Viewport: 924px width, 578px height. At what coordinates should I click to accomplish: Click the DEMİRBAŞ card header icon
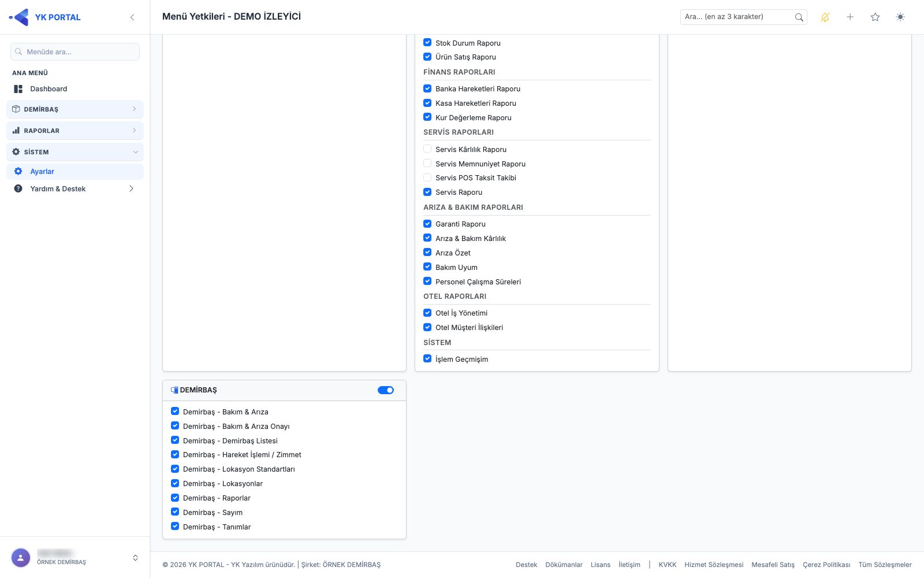point(174,390)
